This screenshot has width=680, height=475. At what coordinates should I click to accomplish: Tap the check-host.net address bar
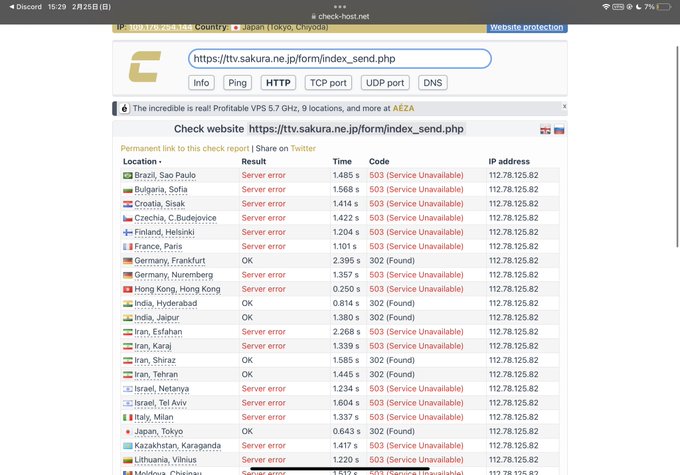[x=340, y=16]
